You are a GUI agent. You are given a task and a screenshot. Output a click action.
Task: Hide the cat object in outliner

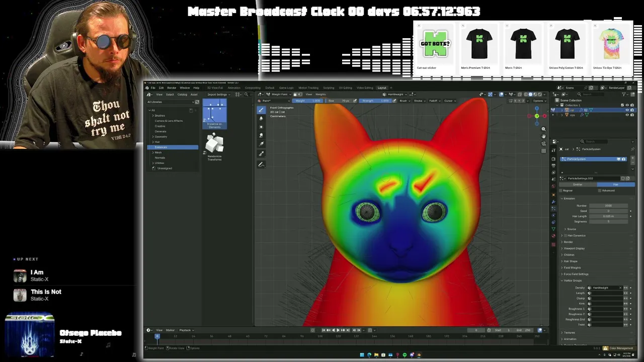tap(627, 110)
